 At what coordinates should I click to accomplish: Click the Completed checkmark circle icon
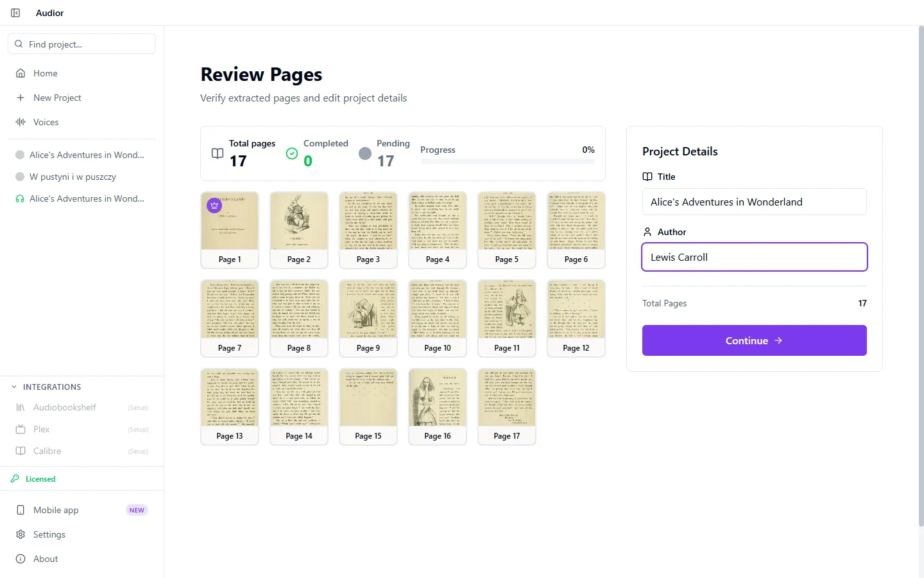click(x=292, y=153)
